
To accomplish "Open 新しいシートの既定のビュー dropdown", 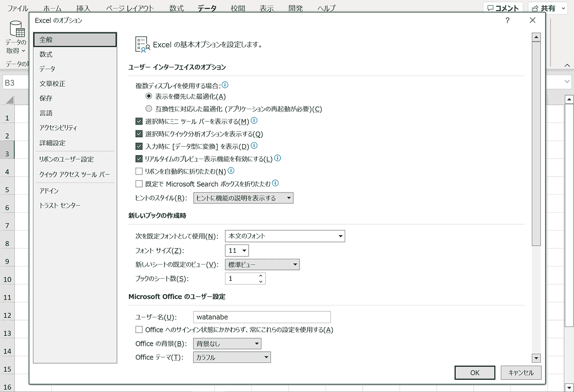I will coord(262,264).
